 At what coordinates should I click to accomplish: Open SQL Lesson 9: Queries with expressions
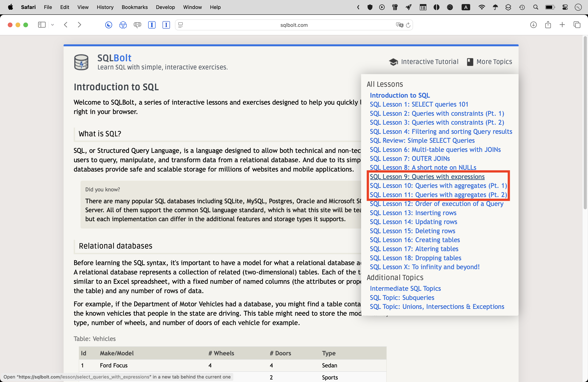point(427,176)
